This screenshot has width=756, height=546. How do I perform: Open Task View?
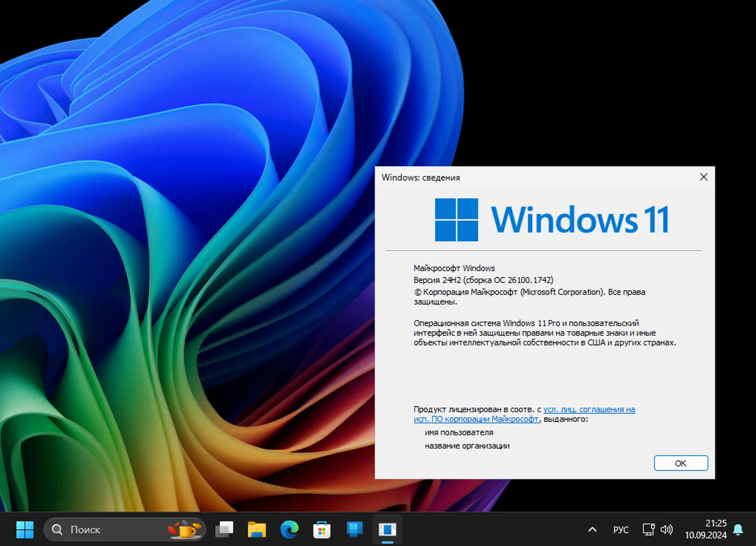(x=224, y=529)
